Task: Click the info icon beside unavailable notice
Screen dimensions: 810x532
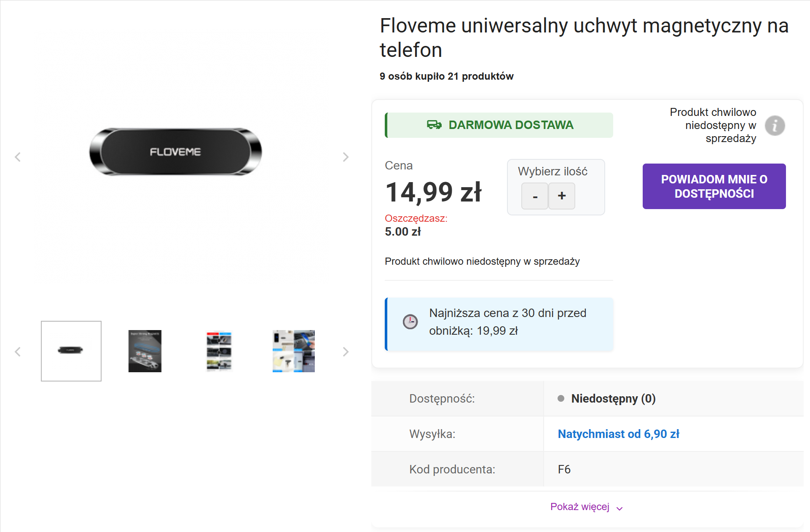Action: 775,126
